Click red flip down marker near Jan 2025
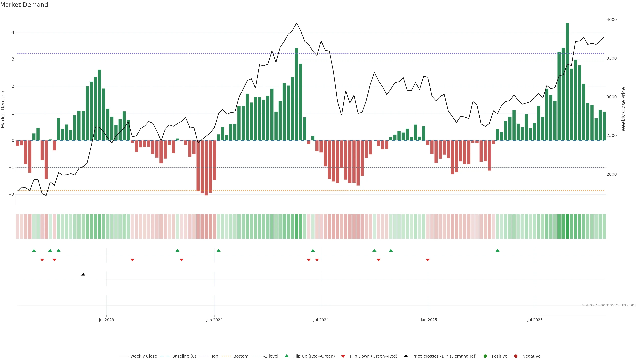 428,260
